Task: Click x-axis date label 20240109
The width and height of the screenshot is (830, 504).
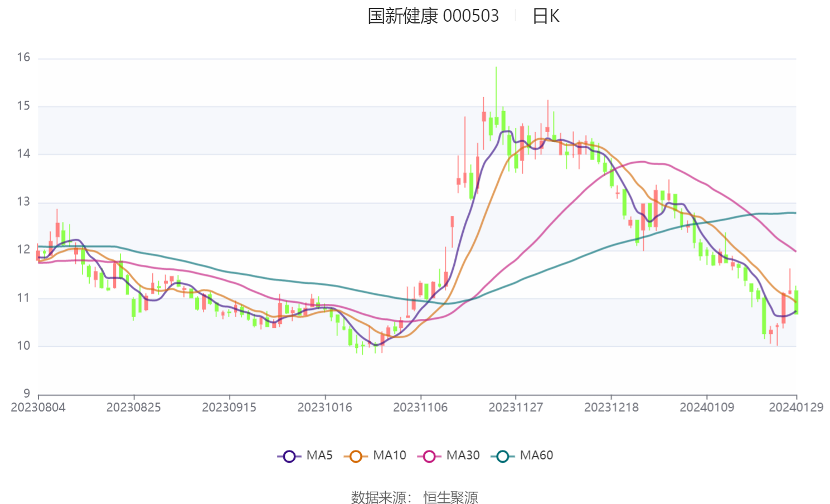Action: pos(707,408)
